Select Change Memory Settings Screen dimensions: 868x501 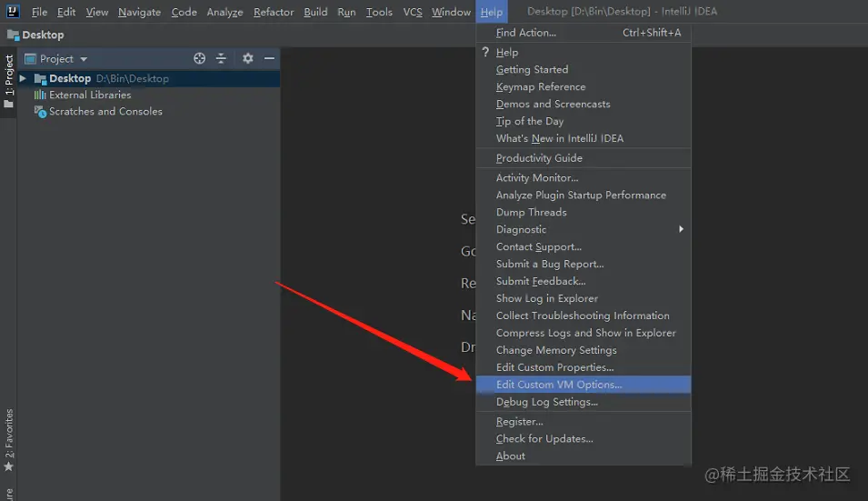[584, 350]
